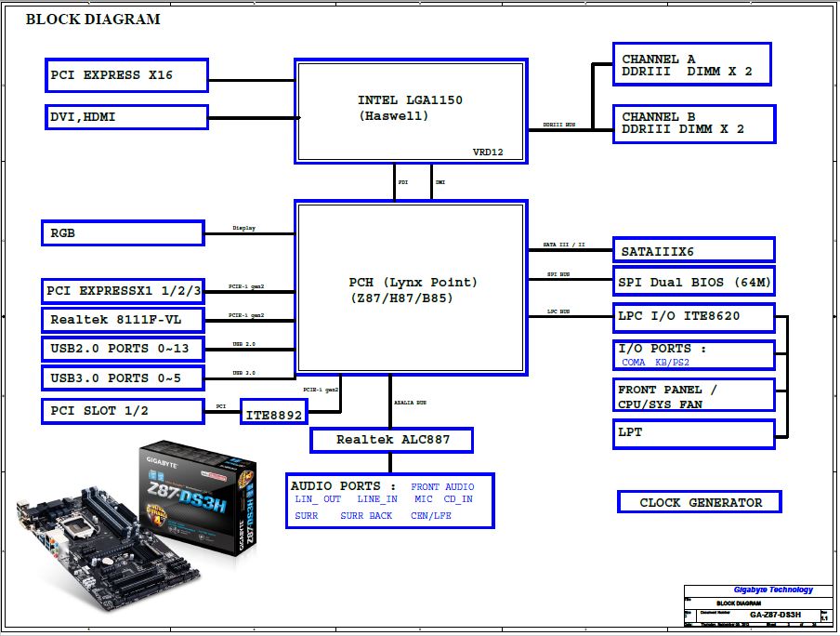This screenshot has width=840, height=636.
Task: Click the Realtek ALC887 audio codec block
Action: pos(391,440)
